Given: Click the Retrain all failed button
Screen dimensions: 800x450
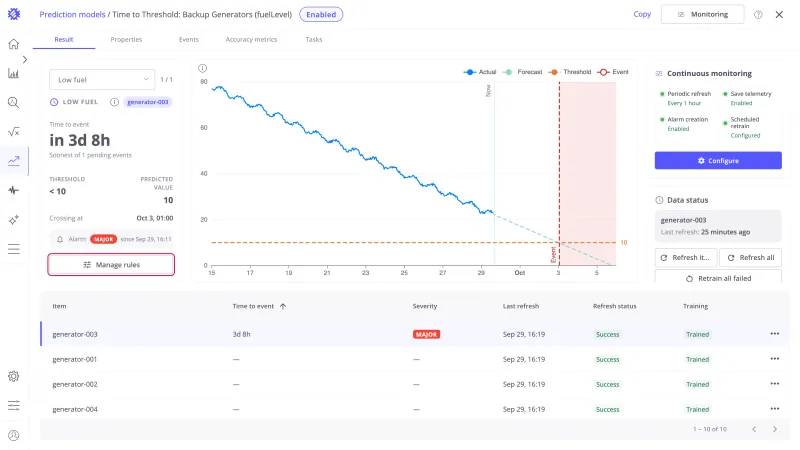Looking at the screenshot, I should pos(718,277).
